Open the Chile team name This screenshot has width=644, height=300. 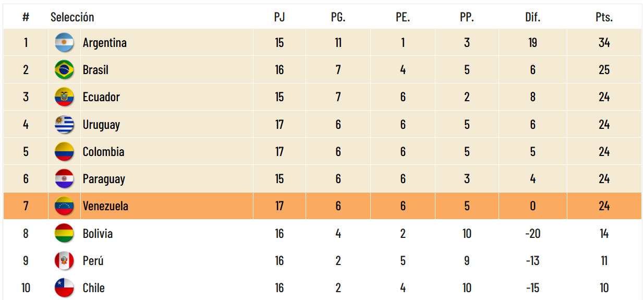(x=94, y=288)
